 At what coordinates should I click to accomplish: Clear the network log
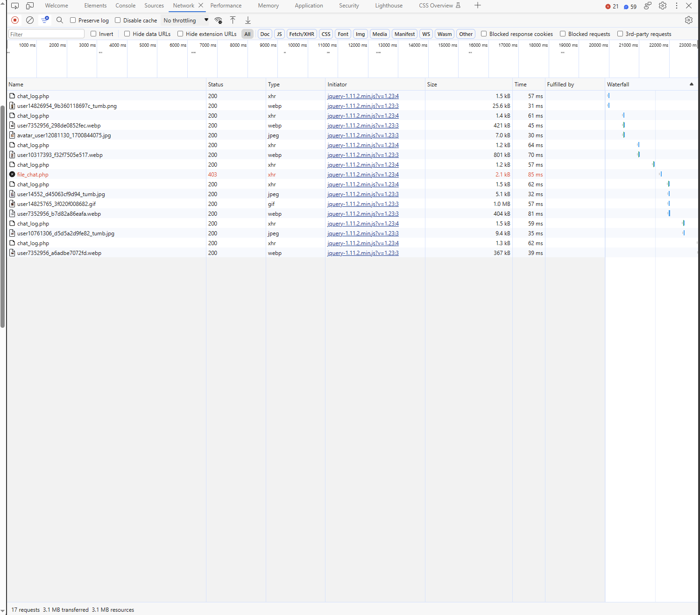(30, 20)
